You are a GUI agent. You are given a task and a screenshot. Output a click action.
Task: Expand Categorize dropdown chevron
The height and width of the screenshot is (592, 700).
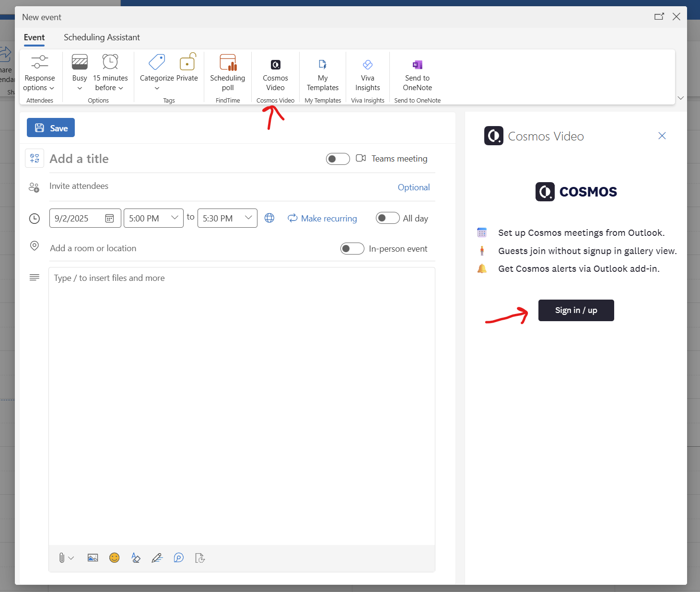tap(157, 88)
